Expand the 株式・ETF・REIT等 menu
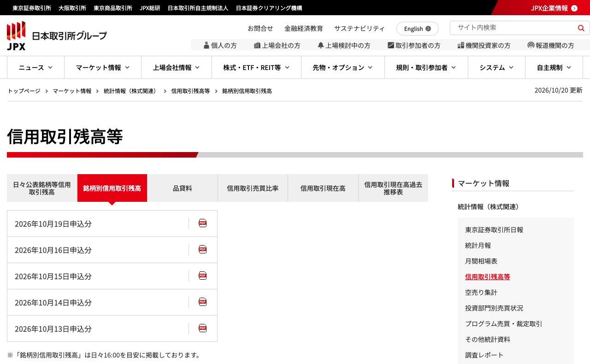Image resolution: width=590 pixels, height=364 pixels. pos(256,67)
